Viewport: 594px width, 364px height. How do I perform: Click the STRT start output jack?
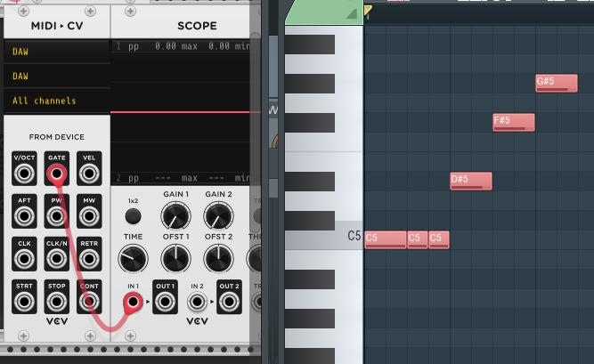pos(24,299)
